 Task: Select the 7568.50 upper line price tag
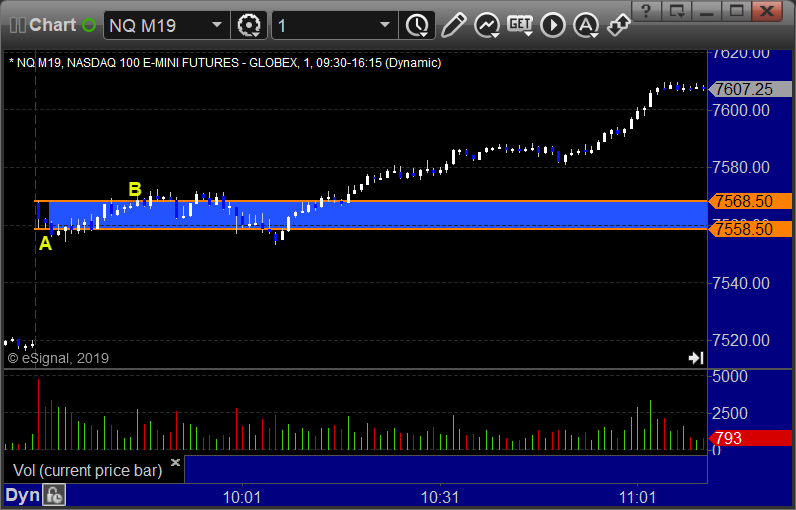point(750,201)
